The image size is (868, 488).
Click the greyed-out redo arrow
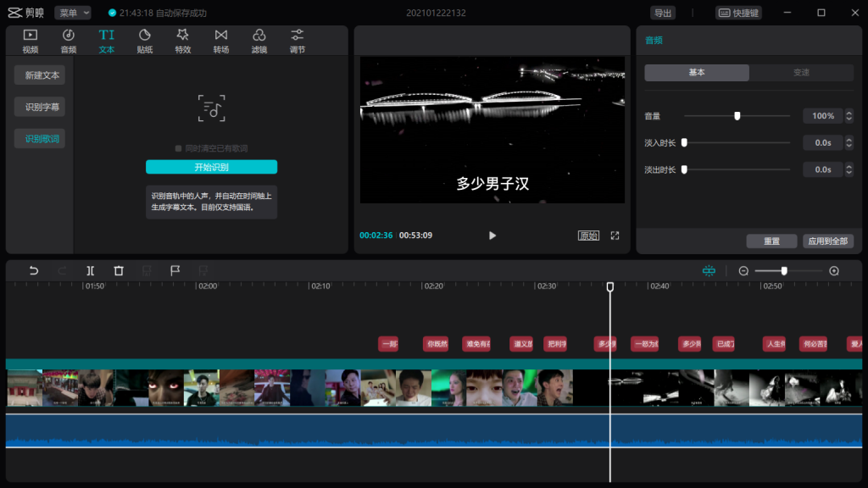(x=62, y=270)
